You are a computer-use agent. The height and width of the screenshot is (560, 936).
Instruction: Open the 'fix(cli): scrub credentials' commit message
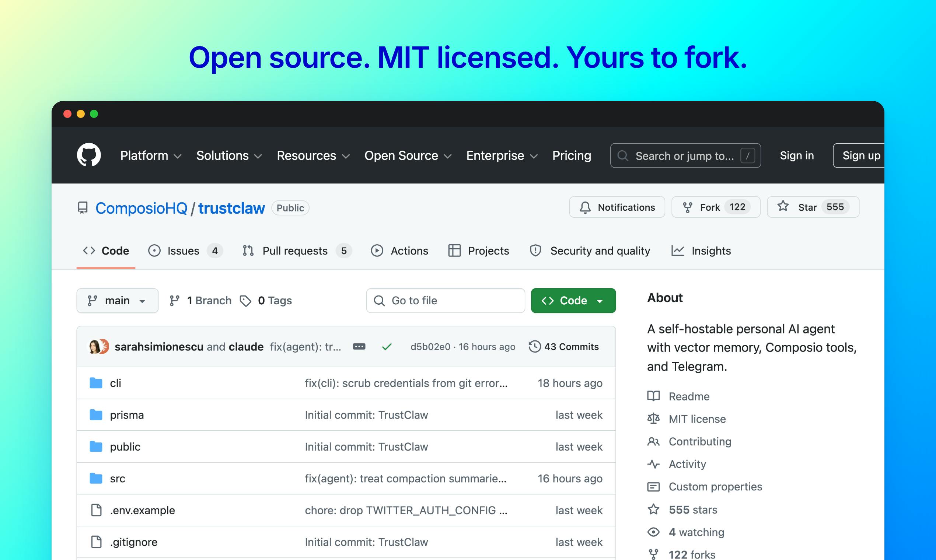(x=406, y=383)
